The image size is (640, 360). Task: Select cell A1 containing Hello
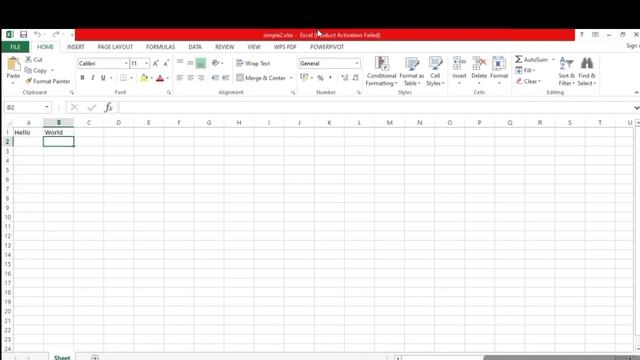28,132
